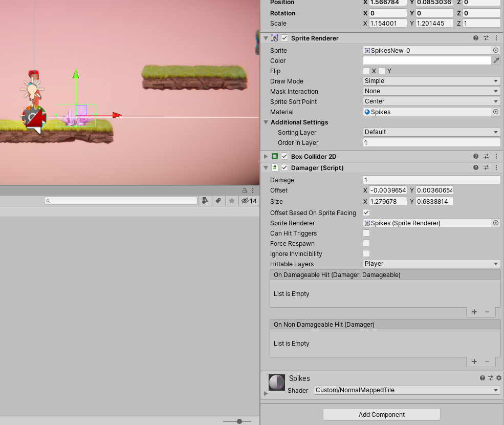Open the Draw Mode dropdown

431,81
